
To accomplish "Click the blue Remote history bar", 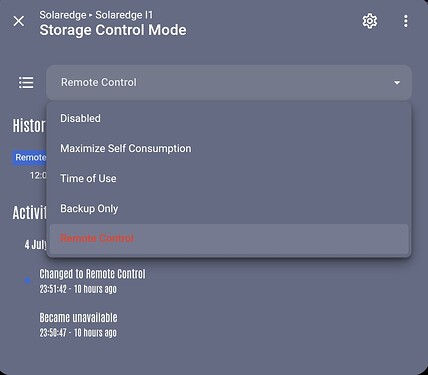I will (29, 157).
